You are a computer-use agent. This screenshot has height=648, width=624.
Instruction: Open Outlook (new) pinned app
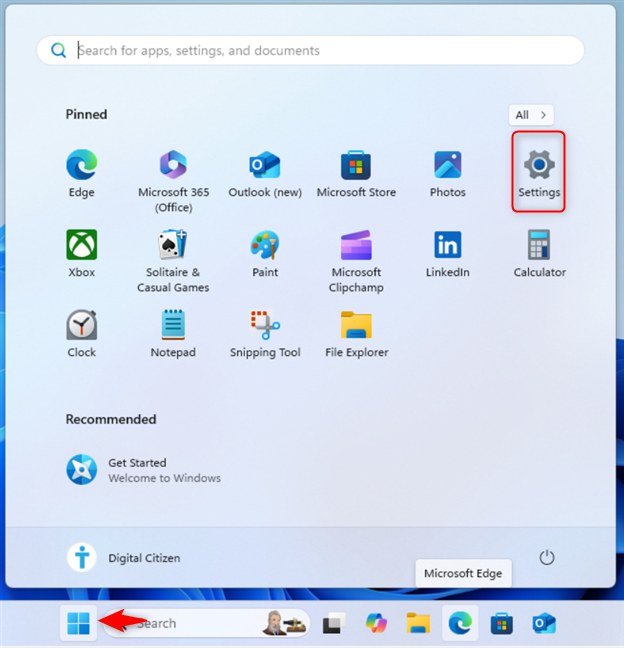(x=265, y=174)
